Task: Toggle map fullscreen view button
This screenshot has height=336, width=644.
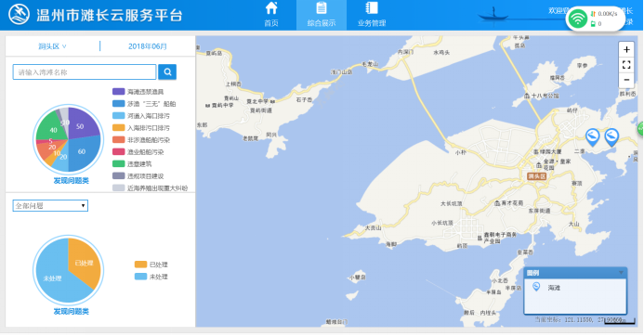Action: tap(626, 64)
